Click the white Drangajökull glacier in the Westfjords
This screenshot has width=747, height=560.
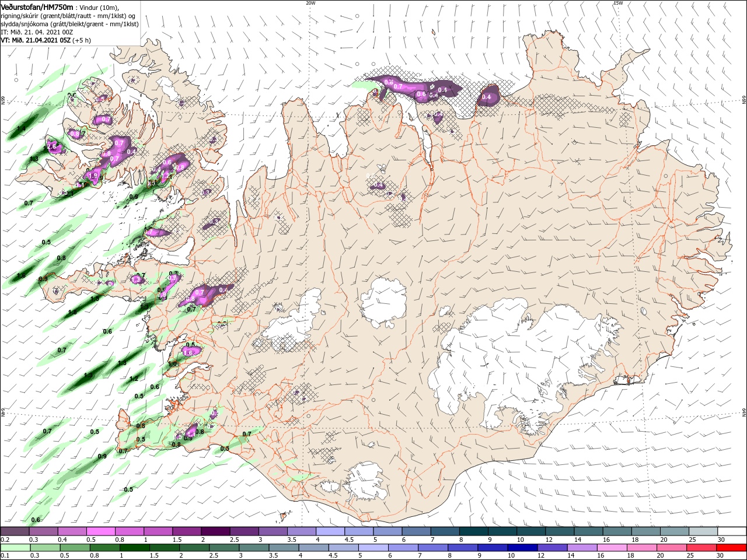pos(167,89)
